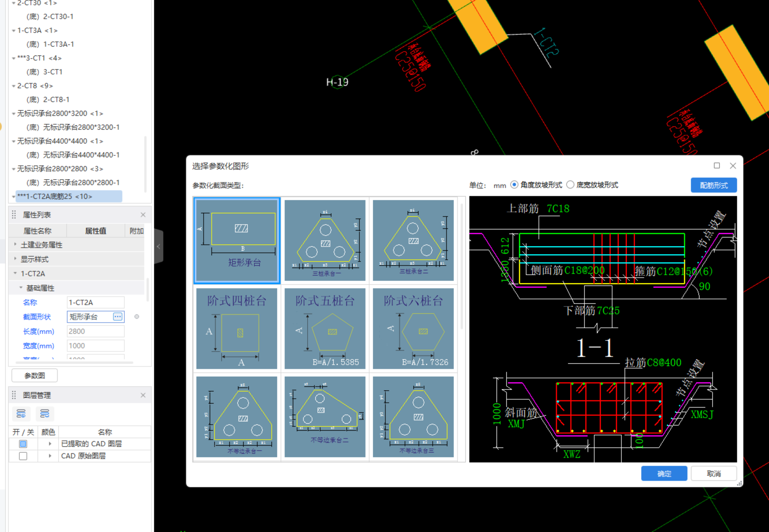This screenshot has width=769, height=532.
Task: Select the 不等边承台二 shape icon
Action: [x=325, y=417]
